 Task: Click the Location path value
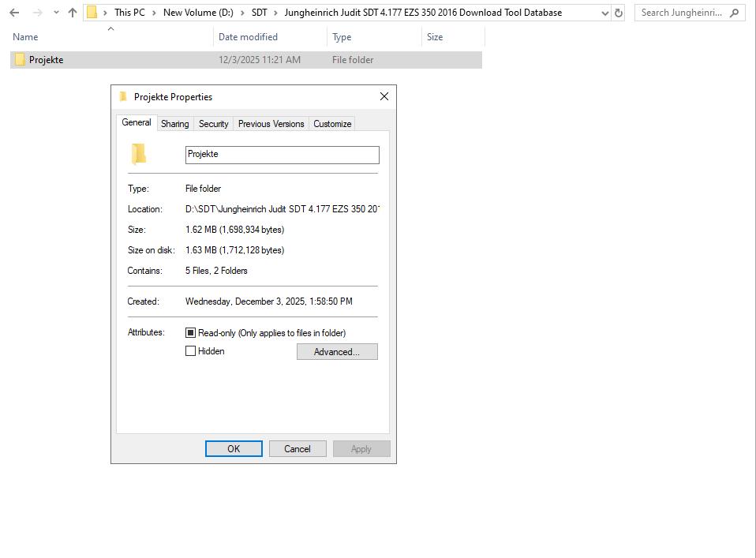(x=283, y=209)
